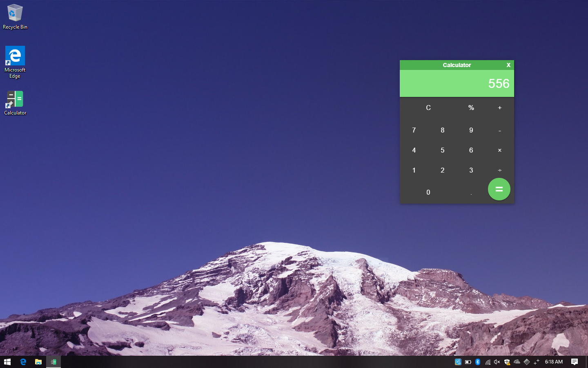Open Windows Security shield tray icon
Viewport: 588px width, 368px height.
[x=507, y=362]
